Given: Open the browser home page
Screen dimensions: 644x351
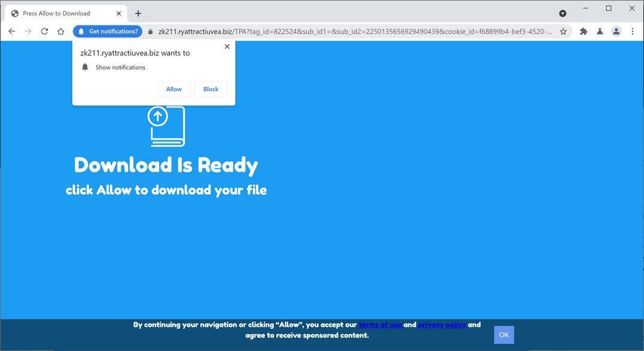Looking at the screenshot, I should [60, 31].
